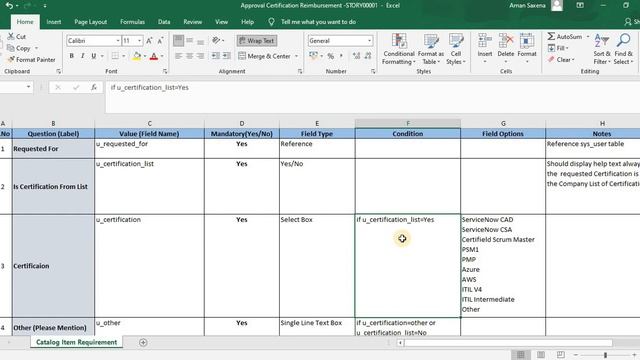Confirm formula entry with check button

(x=76, y=87)
